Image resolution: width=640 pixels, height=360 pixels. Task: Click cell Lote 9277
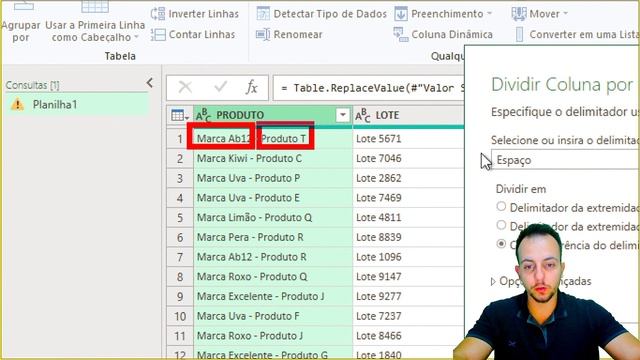coord(408,296)
